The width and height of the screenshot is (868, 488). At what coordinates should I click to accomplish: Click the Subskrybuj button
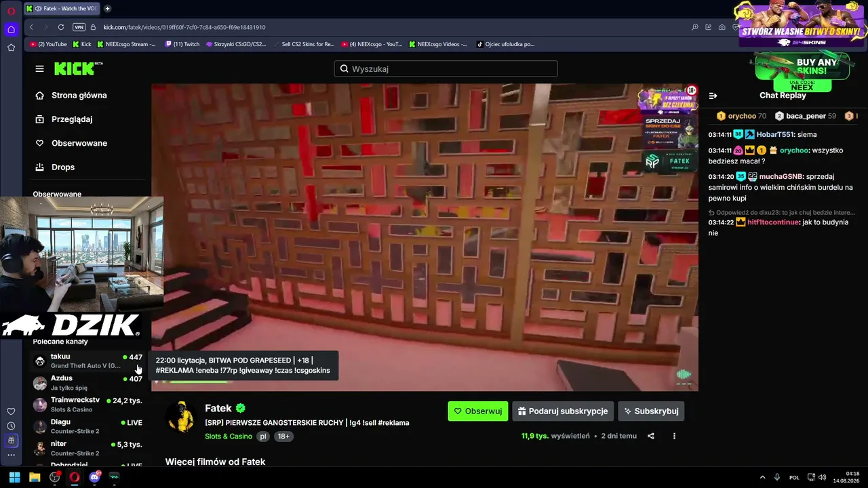[x=651, y=411]
